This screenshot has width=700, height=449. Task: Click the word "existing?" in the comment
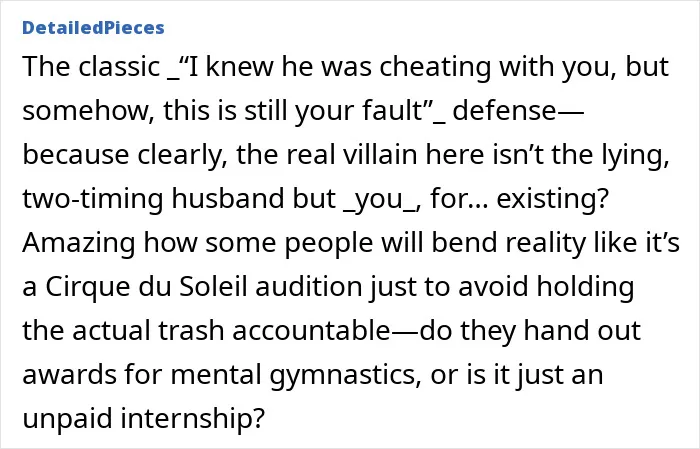point(553,199)
